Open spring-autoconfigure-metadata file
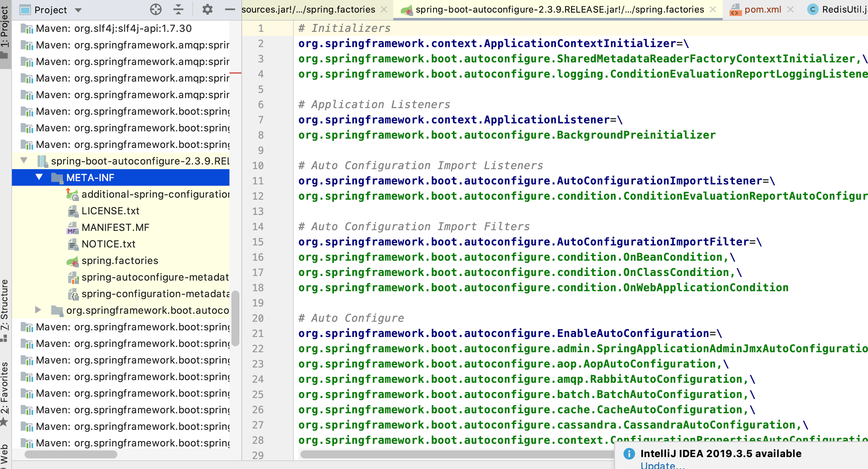This screenshot has width=868, height=469. point(155,277)
